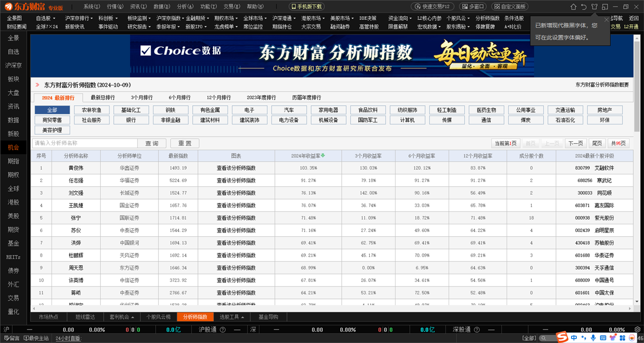Expand the 龙虎榜单 dropdown
Image resolution: width=644 pixels, height=343 pixels.
coord(237,26)
